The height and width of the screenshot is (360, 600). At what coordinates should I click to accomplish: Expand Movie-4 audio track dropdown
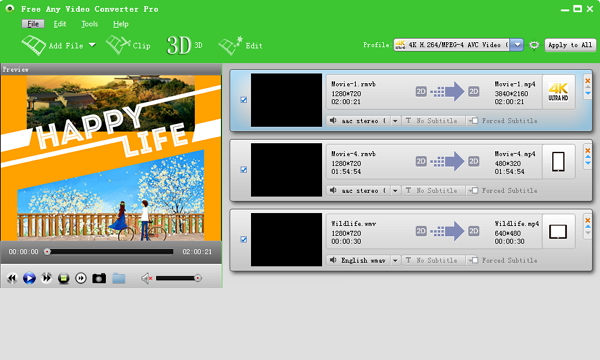click(395, 191)
